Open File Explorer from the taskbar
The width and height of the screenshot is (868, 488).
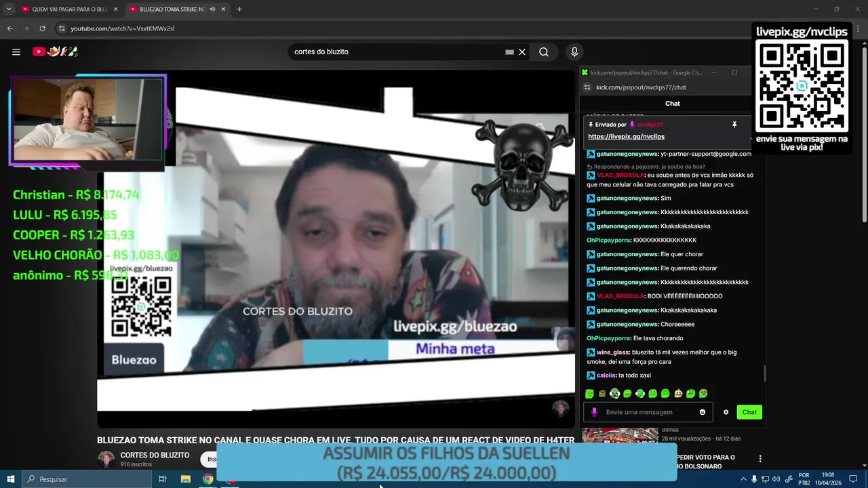click(185, 479)
